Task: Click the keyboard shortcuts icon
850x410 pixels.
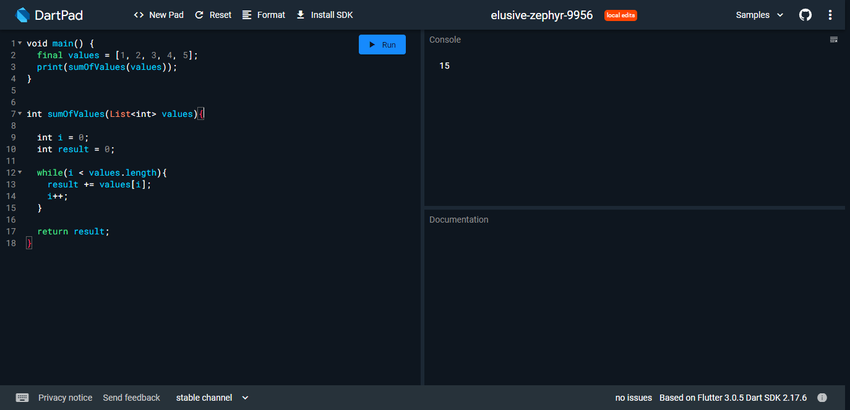Action: [x=22, y=397]
